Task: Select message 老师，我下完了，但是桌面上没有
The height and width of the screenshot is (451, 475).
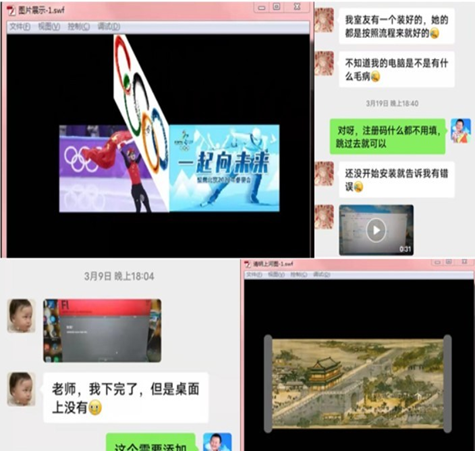Action: (126, 398)
